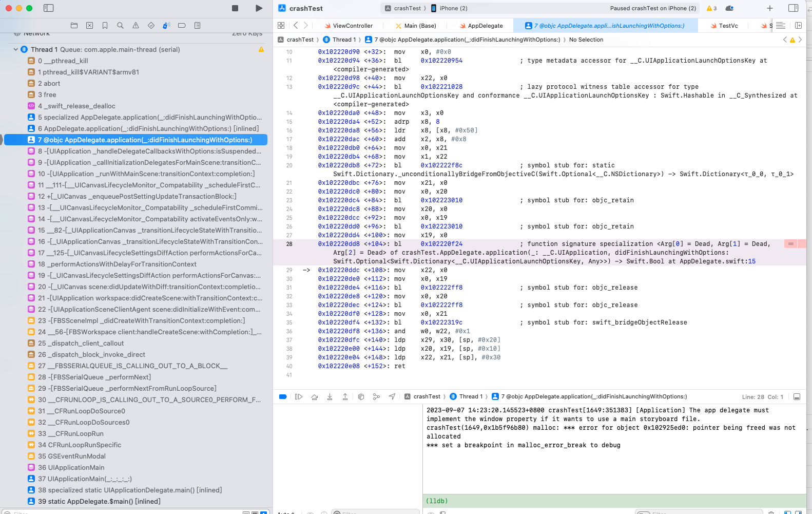Click Line: 28 Col: 1 indicator
The height and width of the screenshot is (514, 812).
[x=762, y=397]
